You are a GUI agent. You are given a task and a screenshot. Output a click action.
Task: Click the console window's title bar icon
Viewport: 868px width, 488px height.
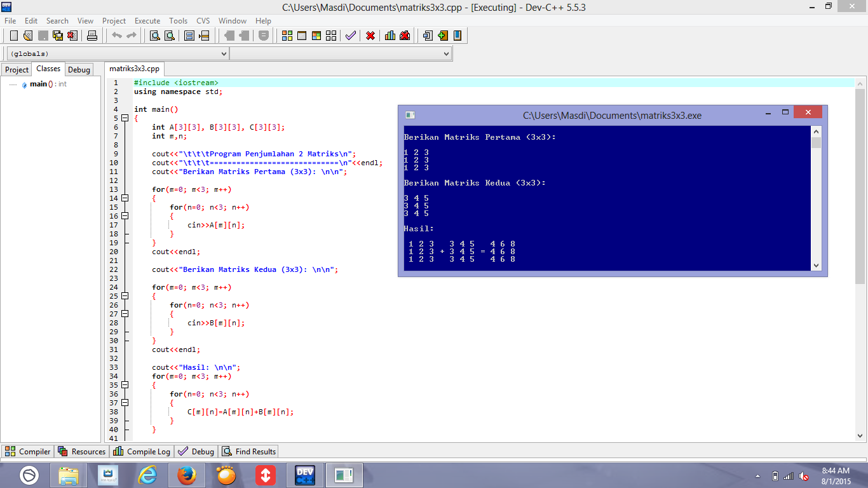[x=410, y=115]
